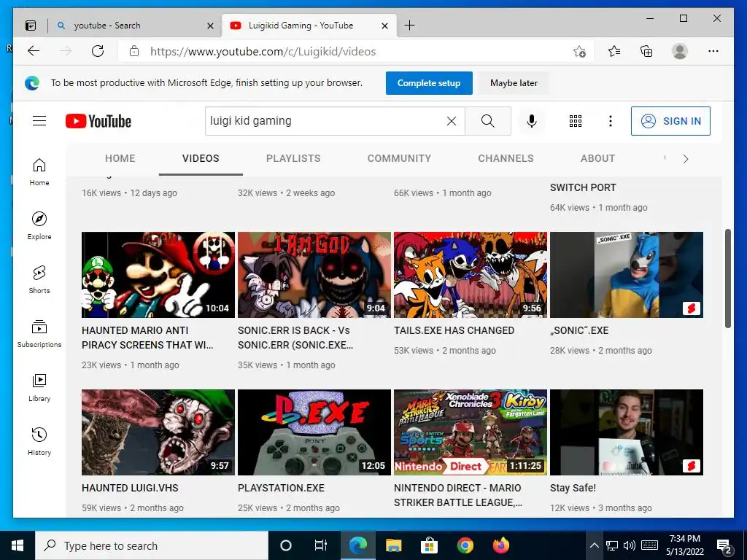Viewport: 747px width, 560px height.
Task: Open Subscriptions in the sidebar
Action: 39,333
